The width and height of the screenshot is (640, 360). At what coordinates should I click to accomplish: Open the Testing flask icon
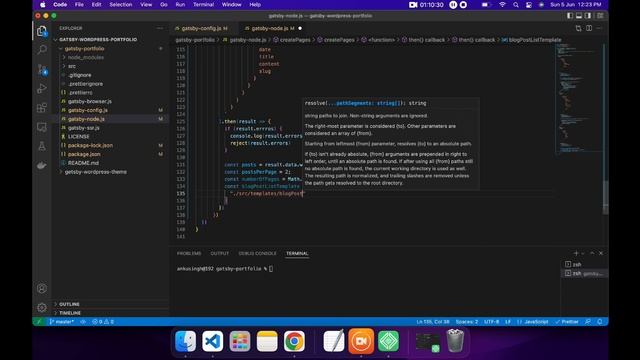42,146
